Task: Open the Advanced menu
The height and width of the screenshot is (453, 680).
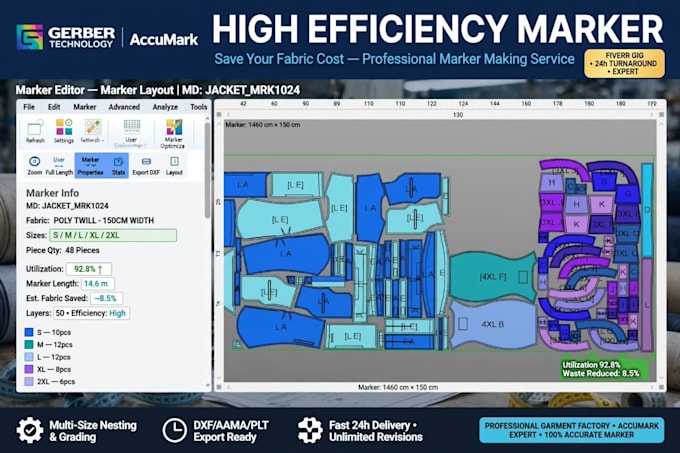Action: click(124, 107)
